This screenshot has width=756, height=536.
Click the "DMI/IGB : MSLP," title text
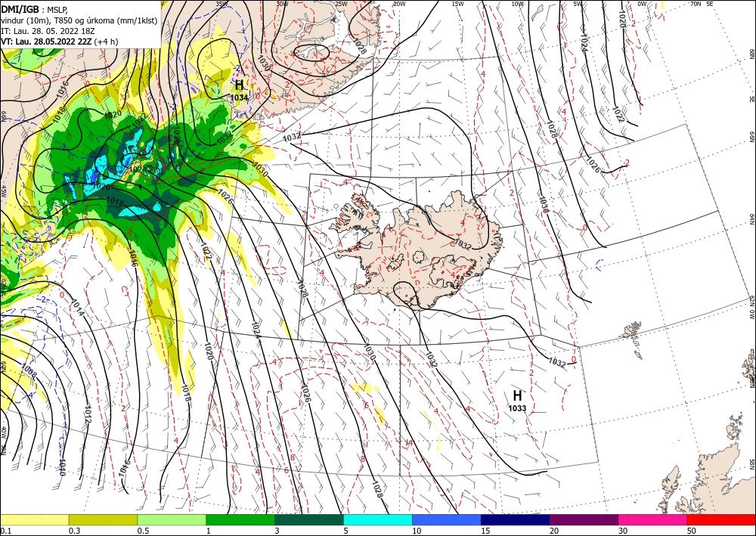(35, 8)
